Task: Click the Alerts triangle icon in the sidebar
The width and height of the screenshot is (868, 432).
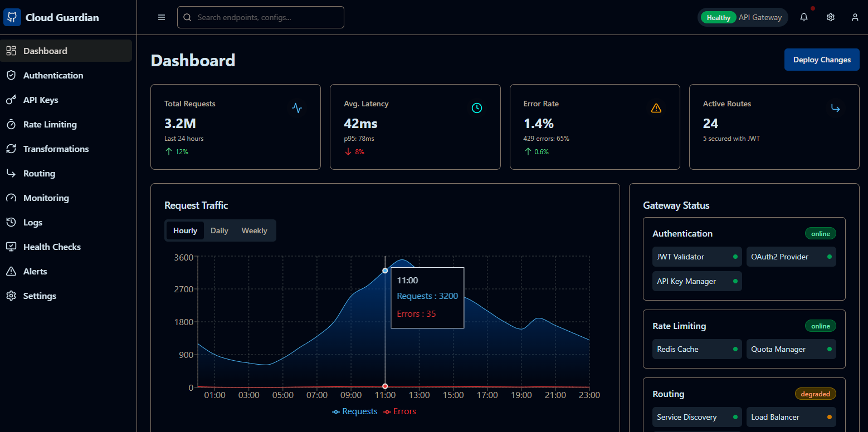Action: (11, 271)
